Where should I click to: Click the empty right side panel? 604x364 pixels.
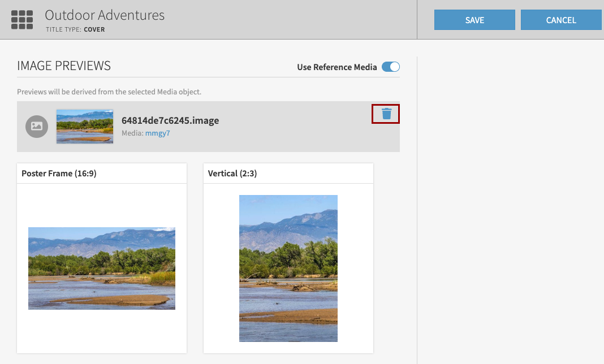click(x=510, y=209)
